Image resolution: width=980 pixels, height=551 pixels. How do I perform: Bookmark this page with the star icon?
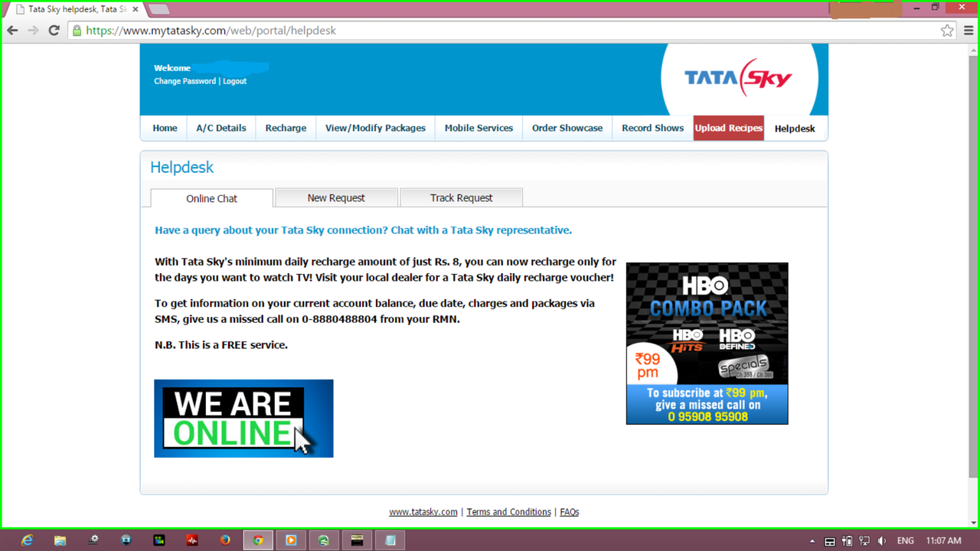[x=947, y=31]
